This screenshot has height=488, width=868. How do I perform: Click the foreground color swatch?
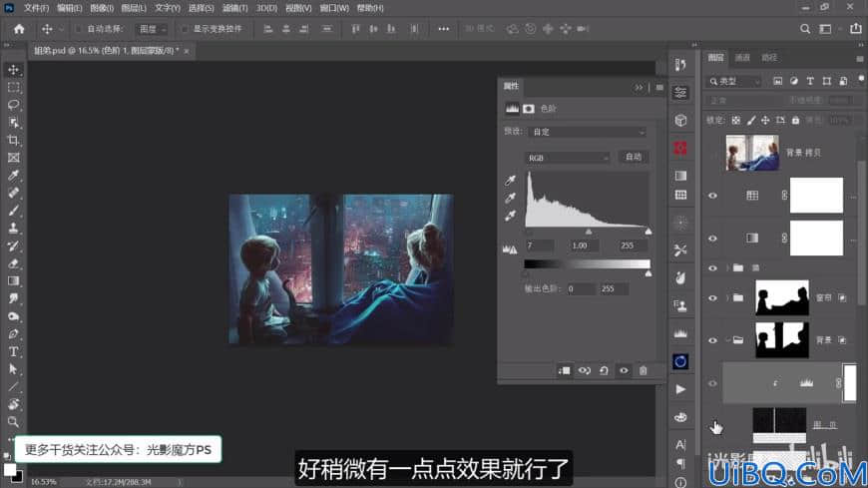click(10, 470)
